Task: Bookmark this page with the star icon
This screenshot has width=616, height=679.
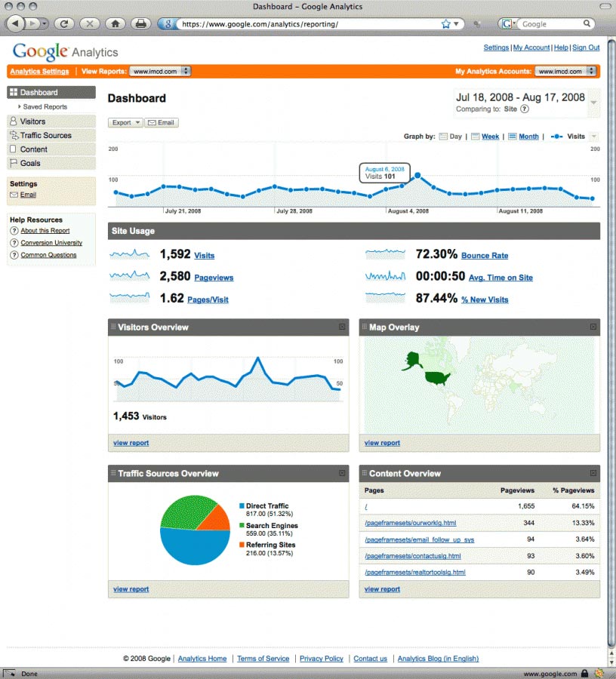Action: point(445,24)
